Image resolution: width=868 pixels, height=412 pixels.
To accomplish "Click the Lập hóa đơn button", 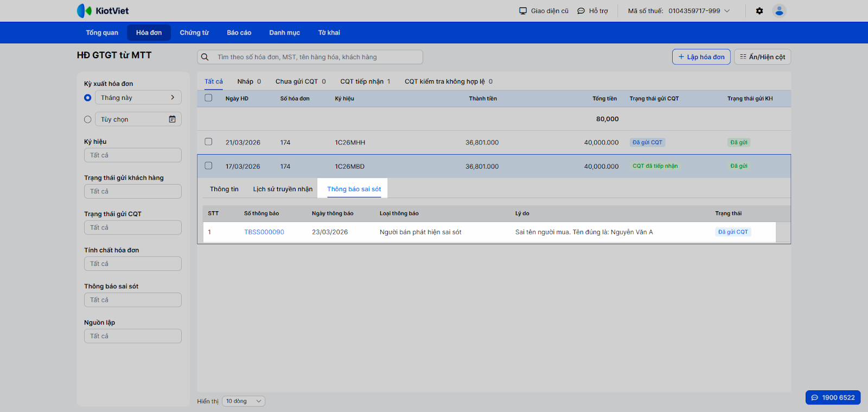I will [701, 57].
